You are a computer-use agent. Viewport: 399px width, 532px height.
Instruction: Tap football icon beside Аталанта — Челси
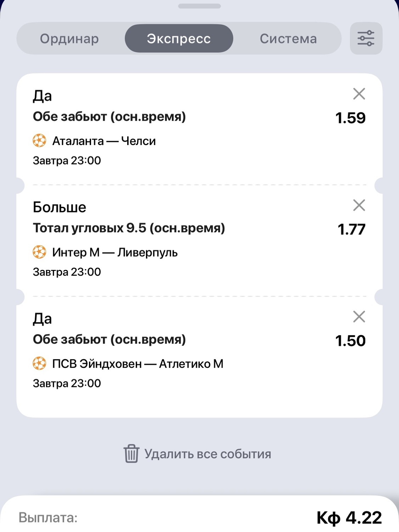[x=39, y=141]
